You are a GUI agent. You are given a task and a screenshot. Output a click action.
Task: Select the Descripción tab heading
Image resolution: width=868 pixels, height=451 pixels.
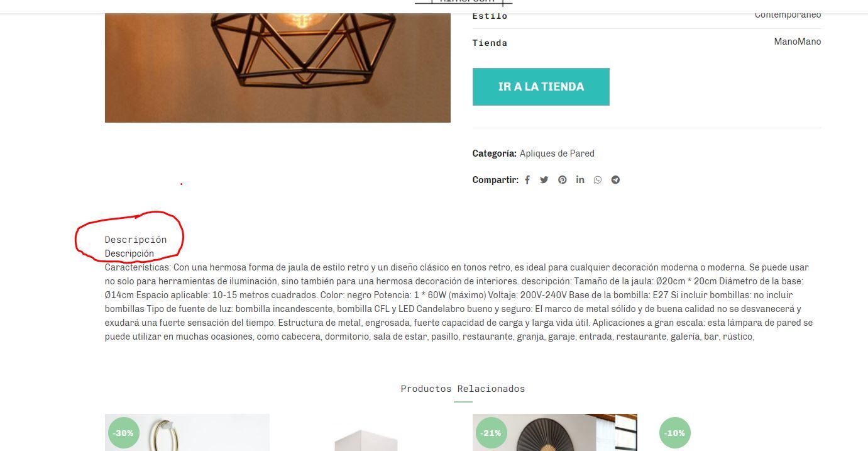tap(136, 240)
